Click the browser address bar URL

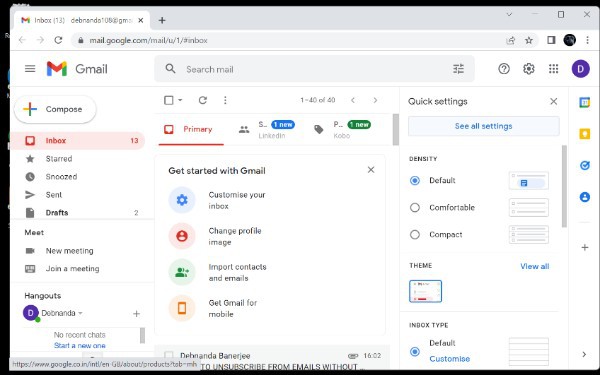[148, 40]
